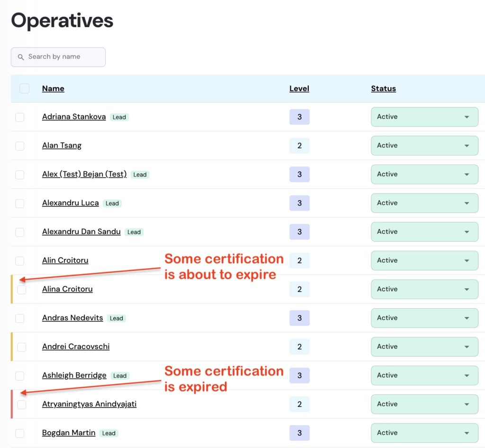
Task: Open Alexandru Dan Sandu's profile link
Action: [81, 232]
